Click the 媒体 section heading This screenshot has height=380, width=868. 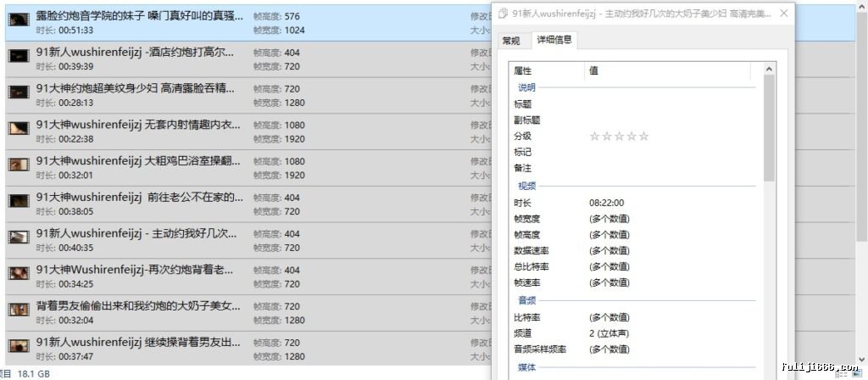(526, 368)
